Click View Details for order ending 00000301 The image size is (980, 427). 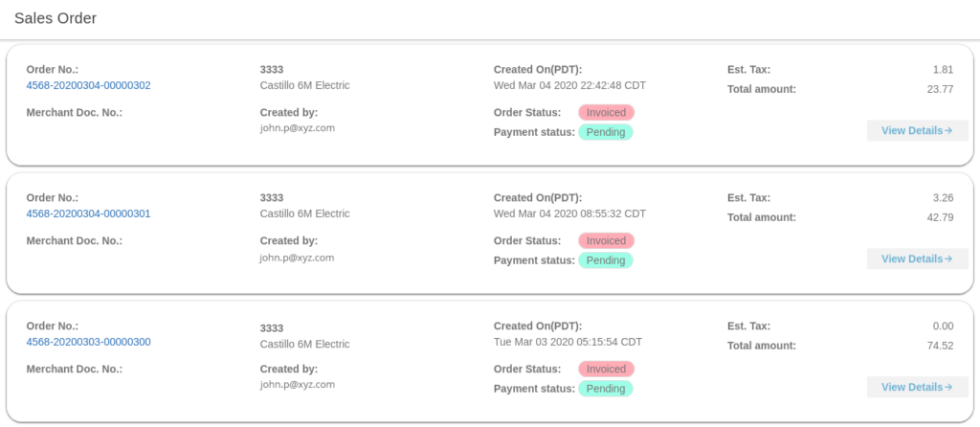(x=917, y=258)
